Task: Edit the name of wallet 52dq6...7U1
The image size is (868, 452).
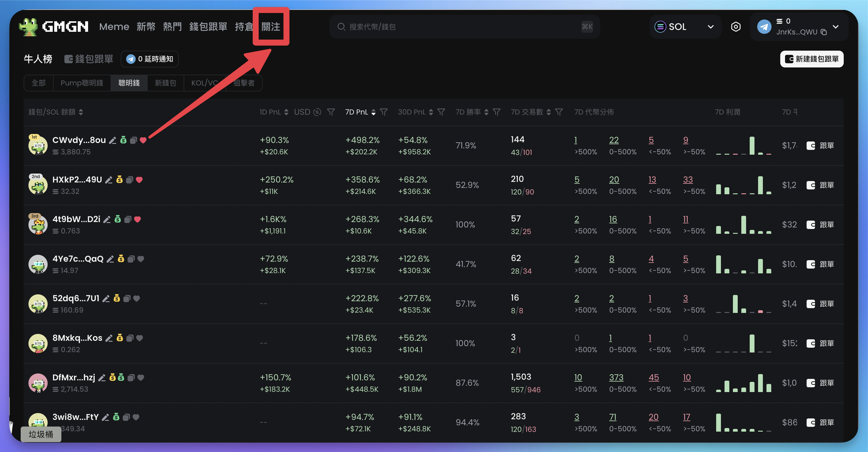Action: [106, 299]
